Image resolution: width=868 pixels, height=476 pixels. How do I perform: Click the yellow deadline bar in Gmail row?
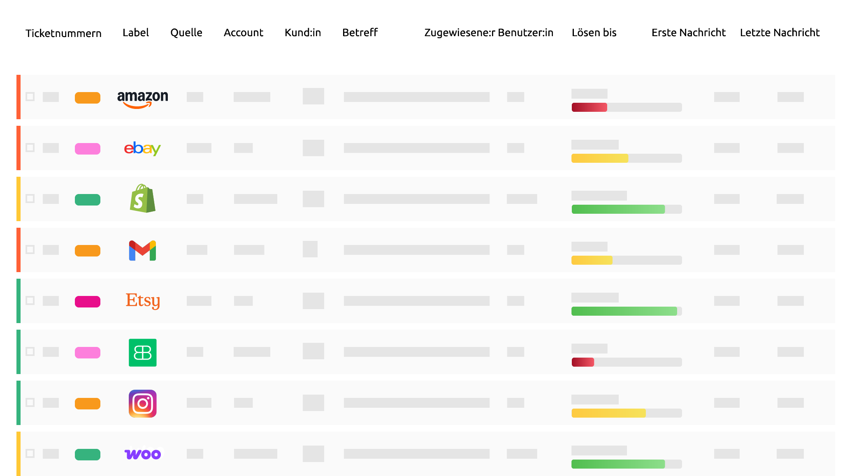(x=592, y=260)
